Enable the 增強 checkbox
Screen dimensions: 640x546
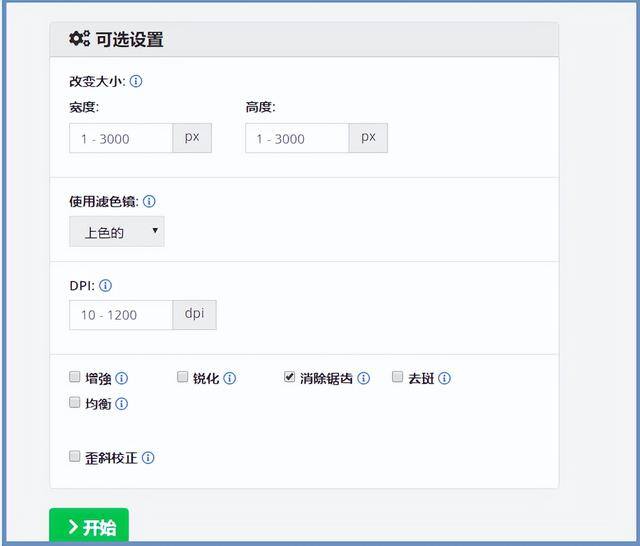74,377
